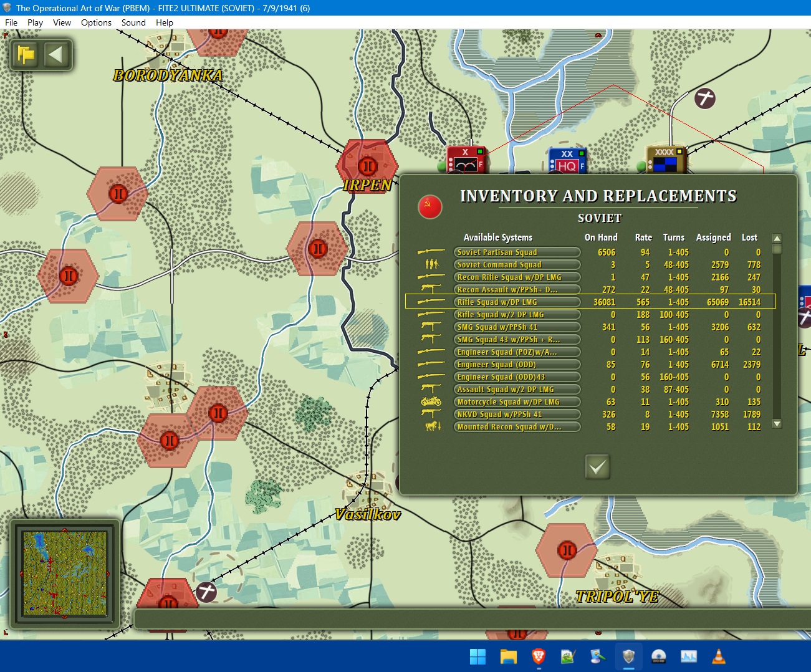Viewport: 811px width, 672px height.
Task: Select the Recon Rifle Squad w/DP LMG entry
Action: [517, 277]
